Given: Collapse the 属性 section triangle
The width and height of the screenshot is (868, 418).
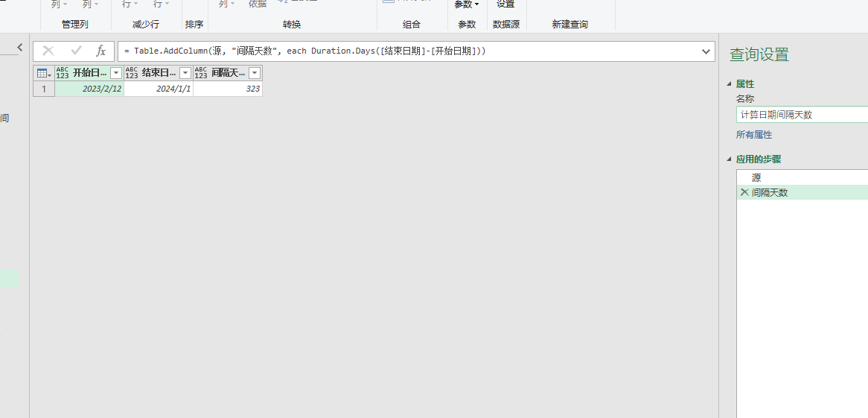Looking at the screenshot, I should pyautogui.click(x=729, y=84).
